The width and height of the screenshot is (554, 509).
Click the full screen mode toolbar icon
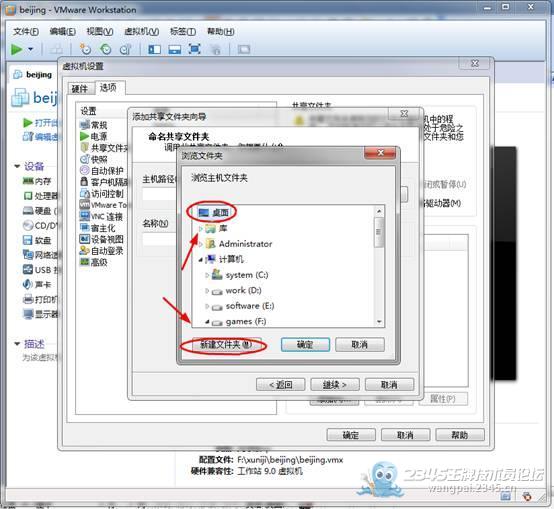pos(195,49)
